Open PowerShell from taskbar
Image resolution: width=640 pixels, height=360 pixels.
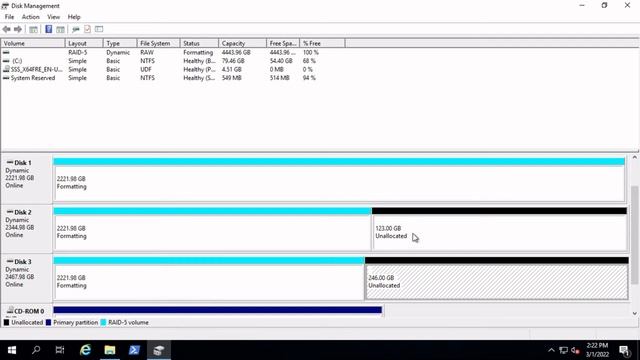(134, 350)
